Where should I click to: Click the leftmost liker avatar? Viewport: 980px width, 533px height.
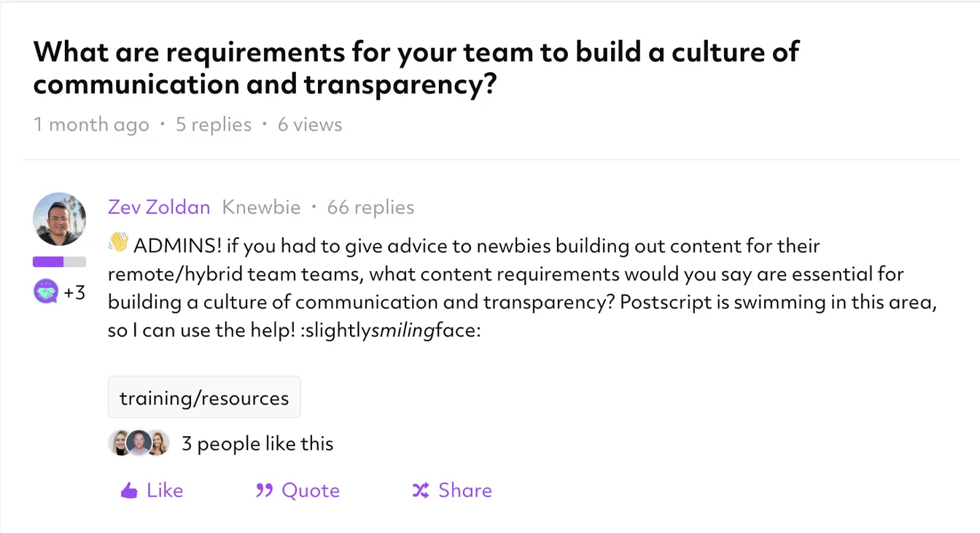point(121,443)
